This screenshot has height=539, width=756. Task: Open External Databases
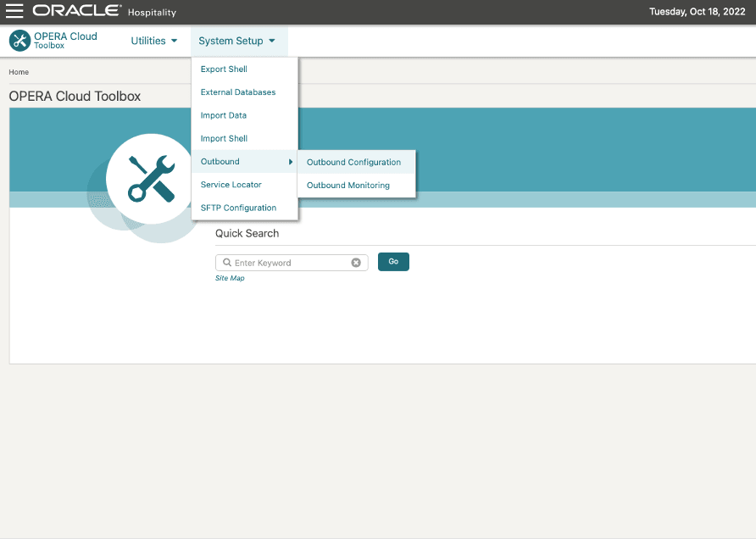pyautogui.click(x=237, y=92)
